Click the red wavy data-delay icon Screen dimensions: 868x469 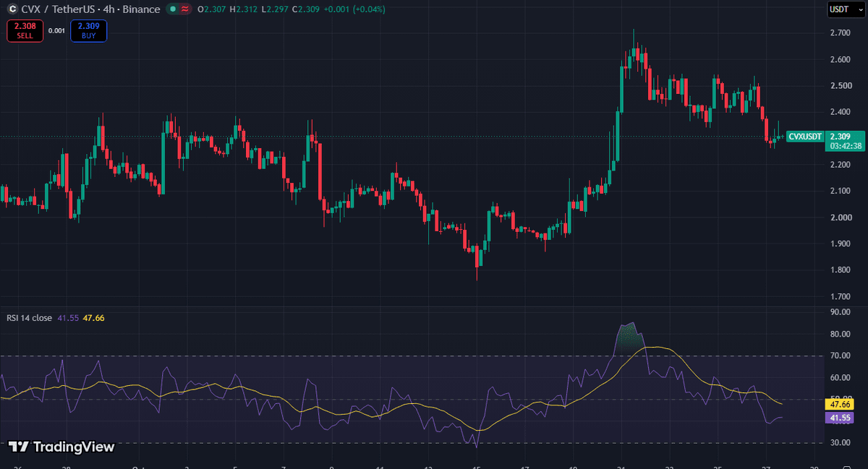[184, 9]
